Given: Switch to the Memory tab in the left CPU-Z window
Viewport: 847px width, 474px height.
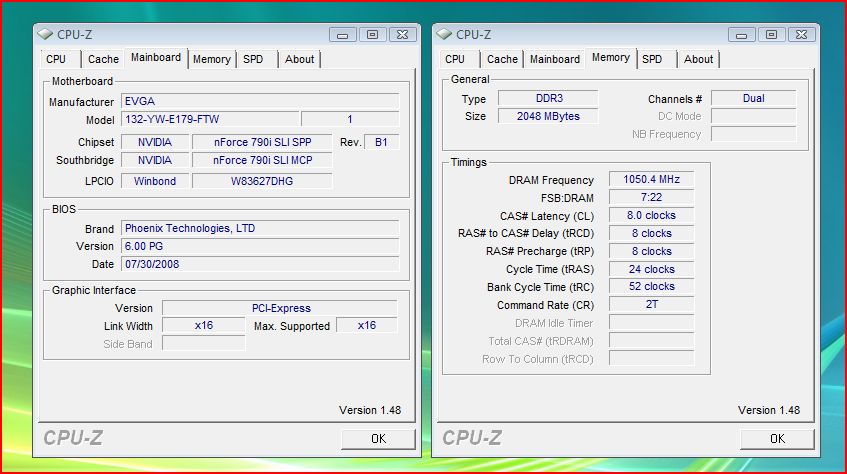Looking at the screenshot, I should pyautogui.click(x=212, y=59).
